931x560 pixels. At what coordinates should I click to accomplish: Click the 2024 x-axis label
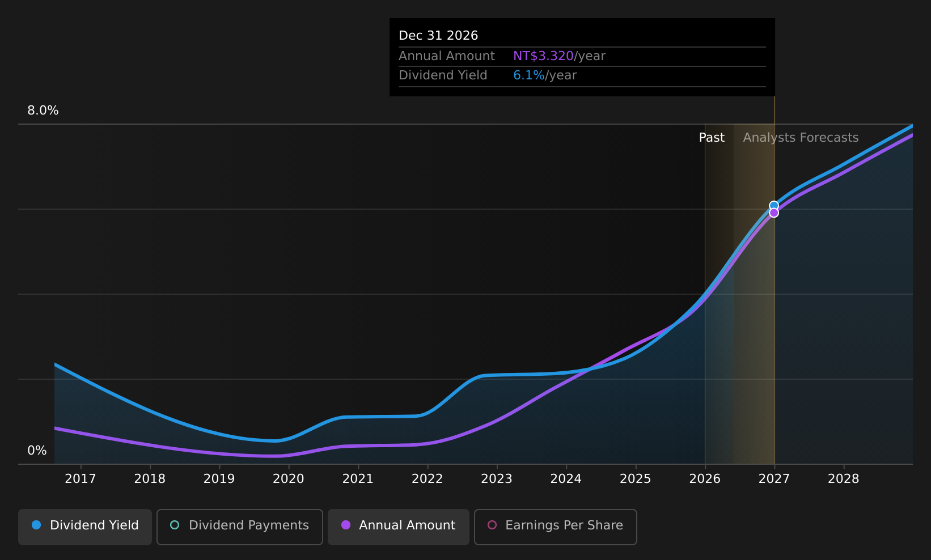pos(566,479)
